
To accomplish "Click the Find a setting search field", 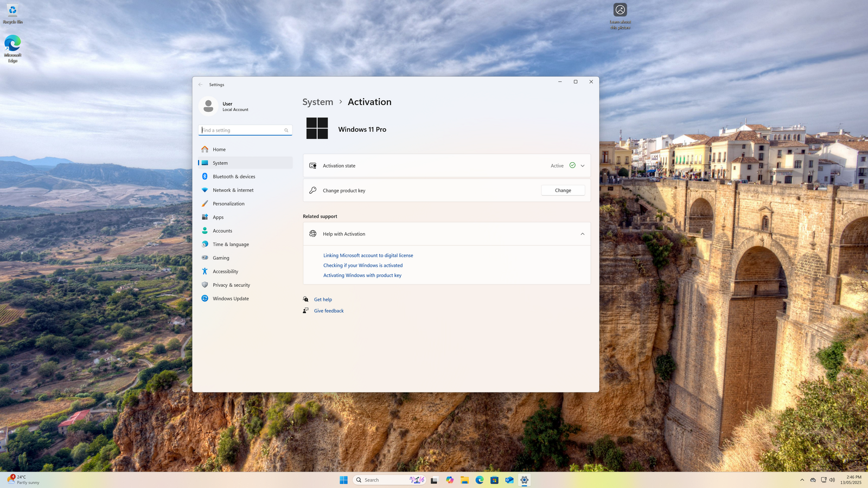I will coord(245,130).
